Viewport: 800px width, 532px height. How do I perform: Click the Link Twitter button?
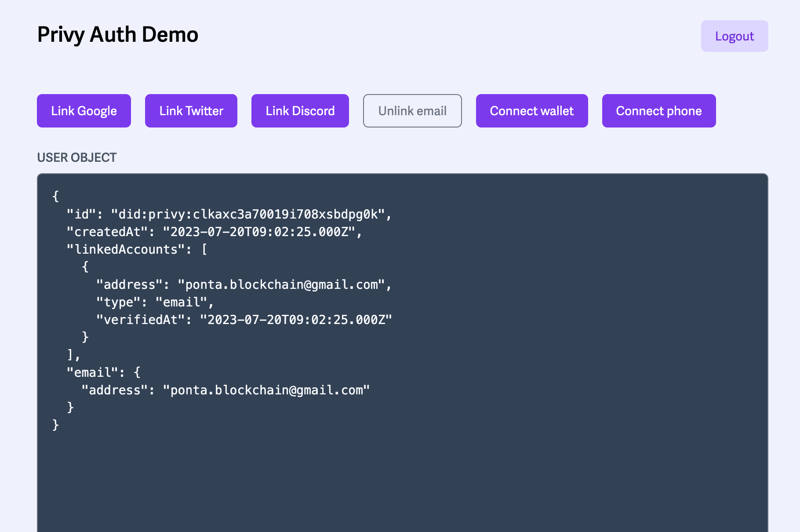point(191,111)
